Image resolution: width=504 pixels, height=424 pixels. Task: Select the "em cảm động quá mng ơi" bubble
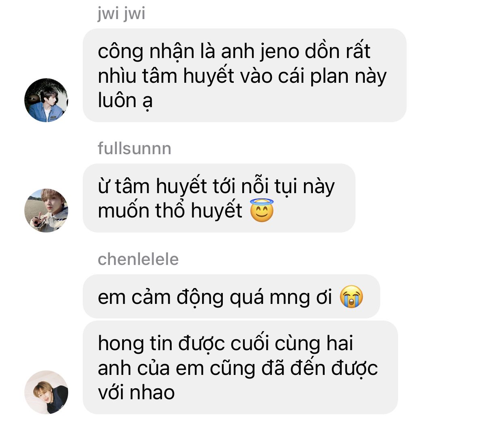[231, 296]
